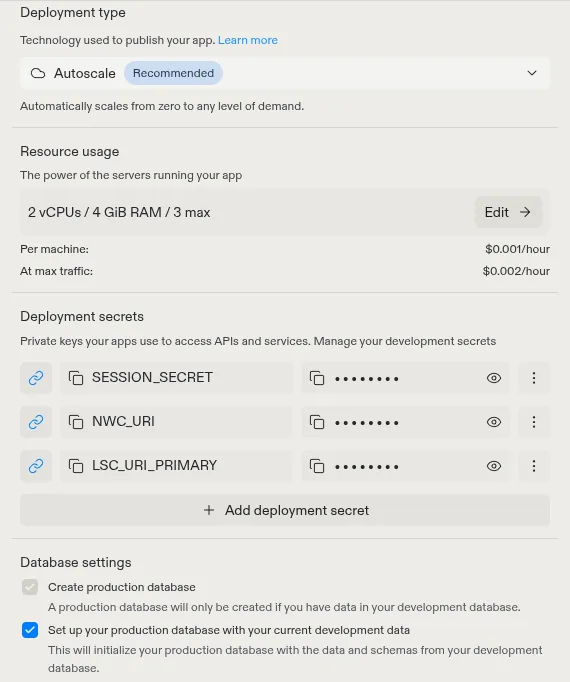Click the arrow icon on the Edit button
Image resolution: width=570 pixels, height=682 pixels.
(525, 212)
